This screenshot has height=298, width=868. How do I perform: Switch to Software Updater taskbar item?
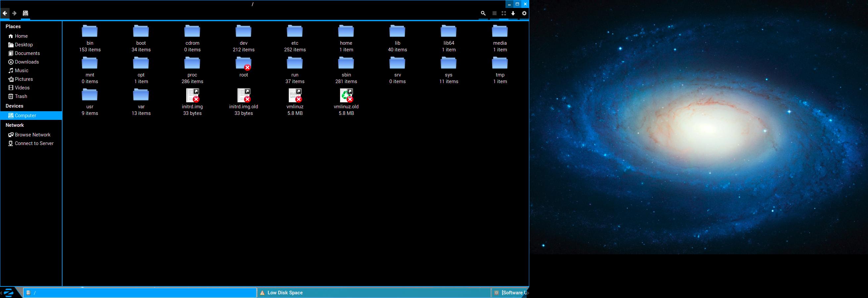coord(510,293)
